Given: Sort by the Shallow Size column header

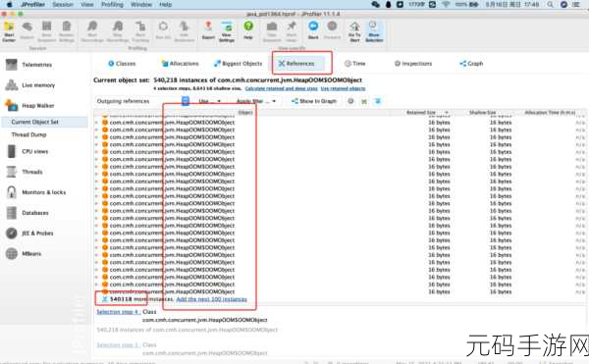Looking at the screenshot, I should [x=482, y=112].
